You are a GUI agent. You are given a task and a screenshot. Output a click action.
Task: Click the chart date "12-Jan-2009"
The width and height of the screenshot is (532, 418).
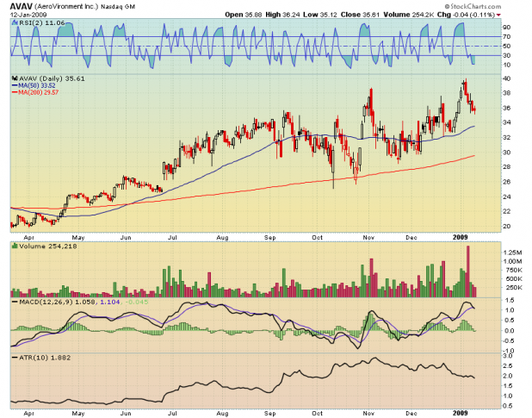point(28,15)
